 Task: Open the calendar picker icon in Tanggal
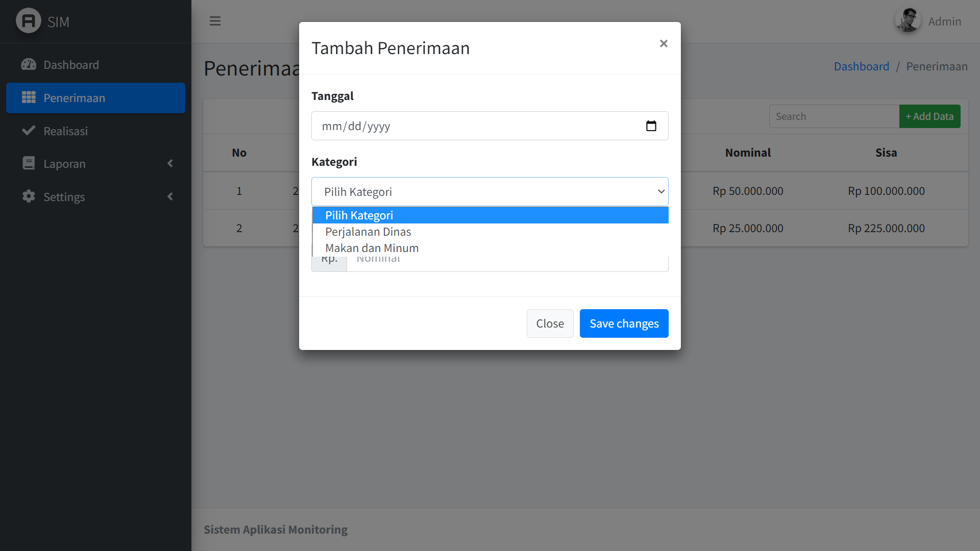click(651, 126)
